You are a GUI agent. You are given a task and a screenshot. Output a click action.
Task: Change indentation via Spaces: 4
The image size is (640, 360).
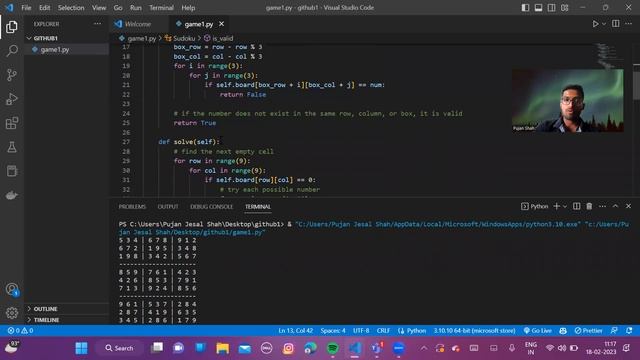(333, 331)
